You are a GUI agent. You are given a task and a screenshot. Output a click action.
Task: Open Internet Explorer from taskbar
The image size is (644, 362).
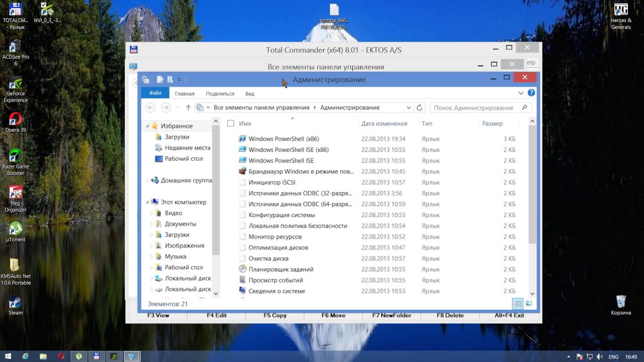(26, 356)
